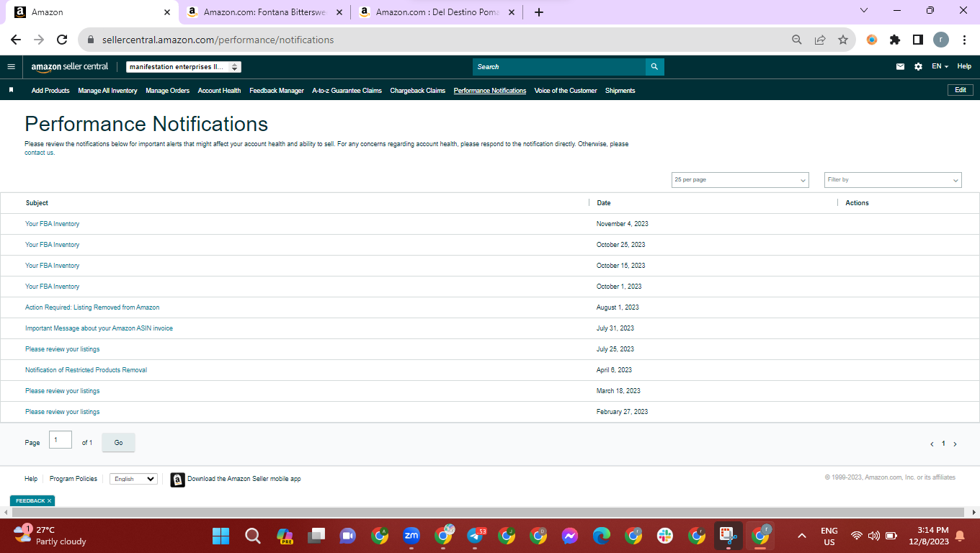Open Shipments in the nav bar
This screenshot has height=553, width=980.
point(620,91)
